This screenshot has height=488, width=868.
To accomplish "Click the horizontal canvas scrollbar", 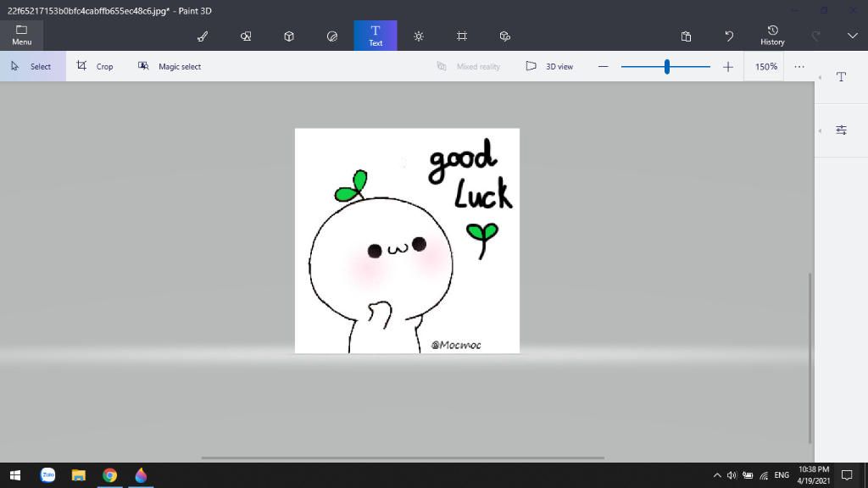I will (403, 457).
